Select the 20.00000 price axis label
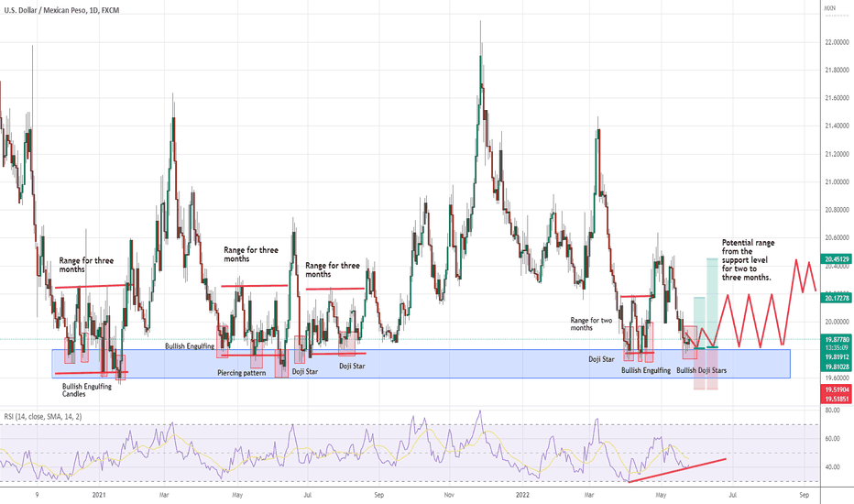 837,322
